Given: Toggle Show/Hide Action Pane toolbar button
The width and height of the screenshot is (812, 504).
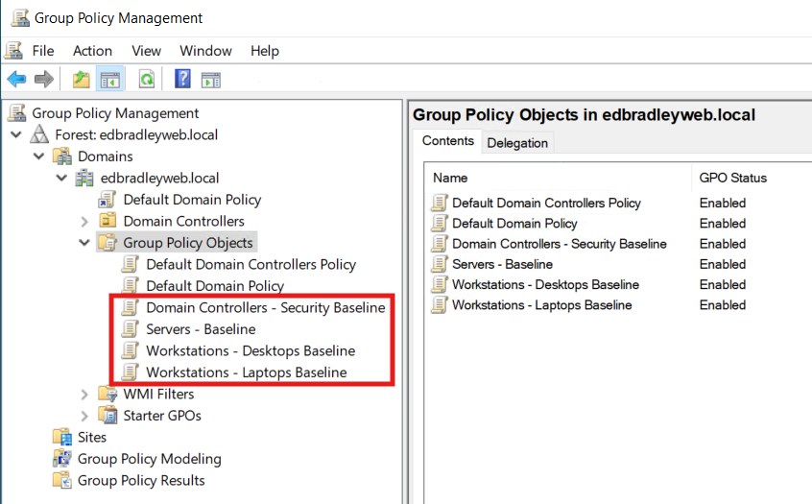Looking at the screenshot, I should 211,81.
